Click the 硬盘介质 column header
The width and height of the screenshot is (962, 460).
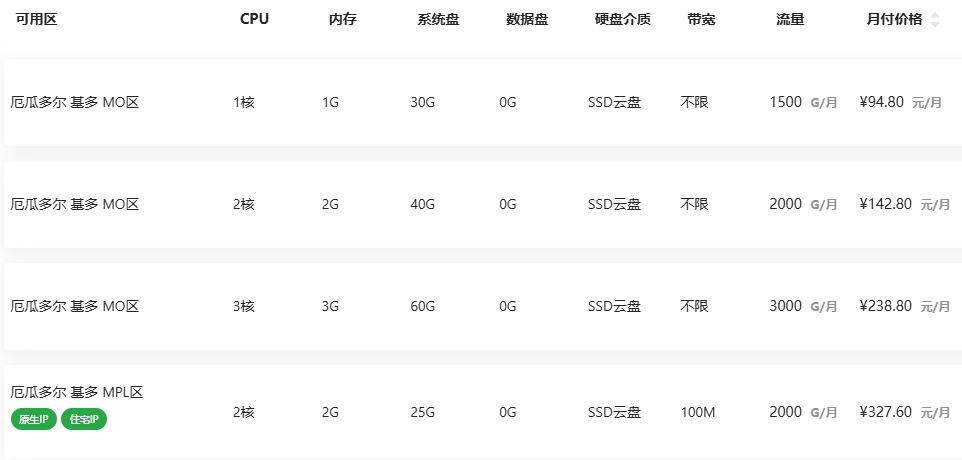(x=622, y=19)
